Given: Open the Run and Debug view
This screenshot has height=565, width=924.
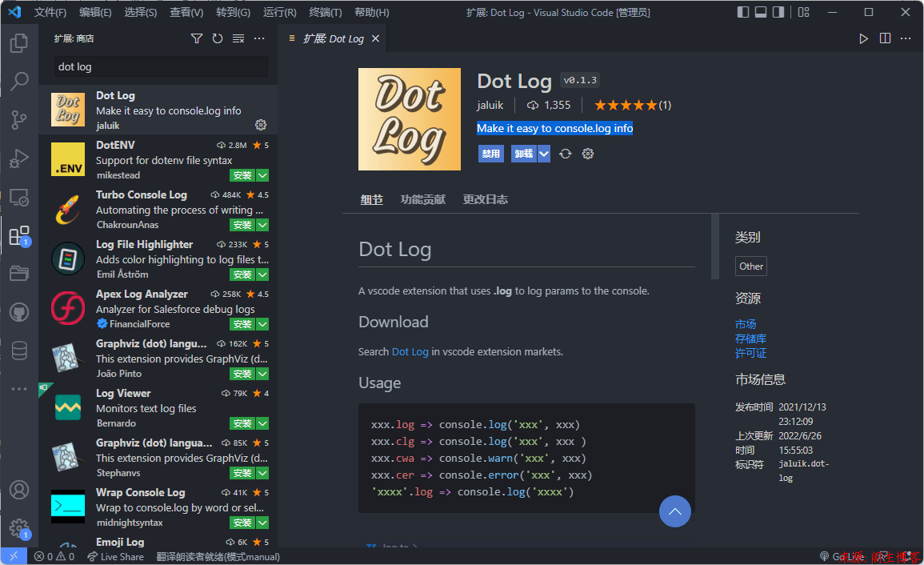Looking at the screenshot, I should 19,158.
